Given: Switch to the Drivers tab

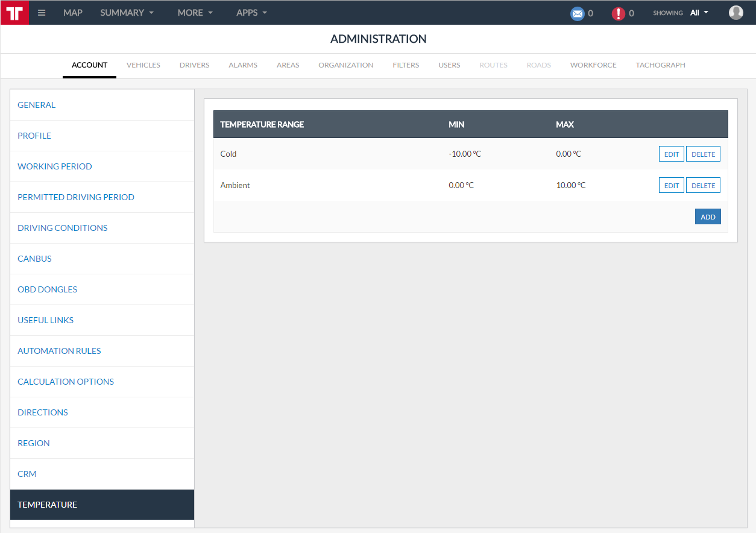Looking at the screenshot, I should pyautogui.click(x=194, y=65).
